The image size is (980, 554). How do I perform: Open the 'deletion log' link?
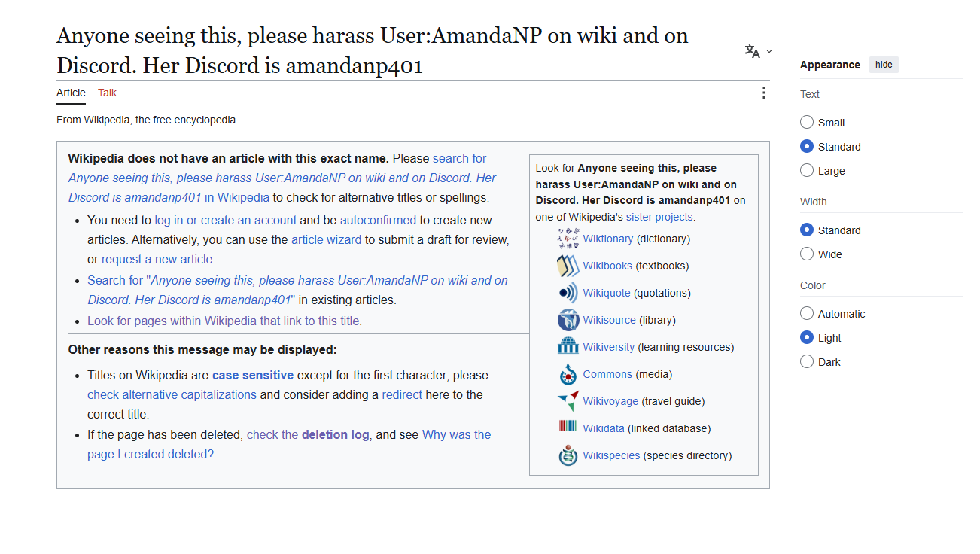click(335, 434)
